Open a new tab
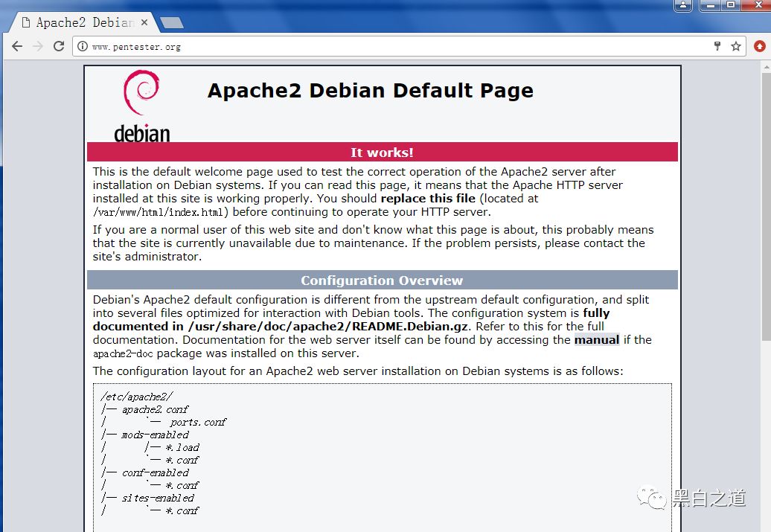The width and height of the screenshot is (771, 532). coord(172,22)
